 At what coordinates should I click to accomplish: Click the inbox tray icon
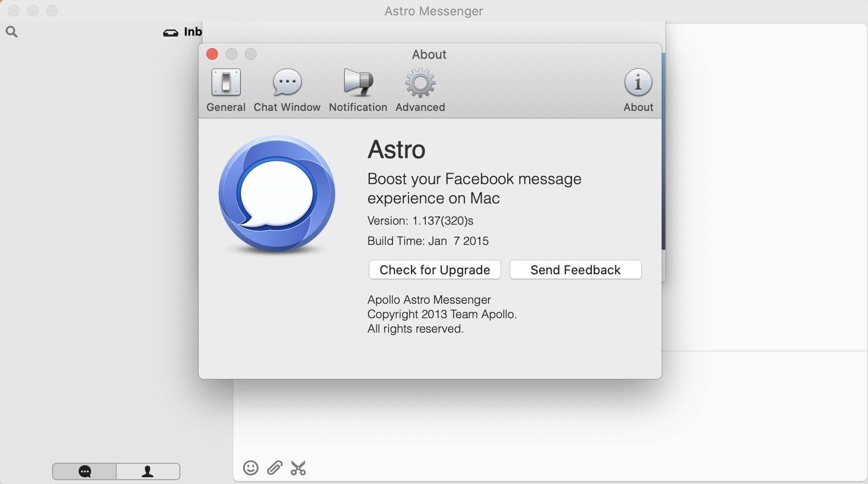[x=170, y=32]
